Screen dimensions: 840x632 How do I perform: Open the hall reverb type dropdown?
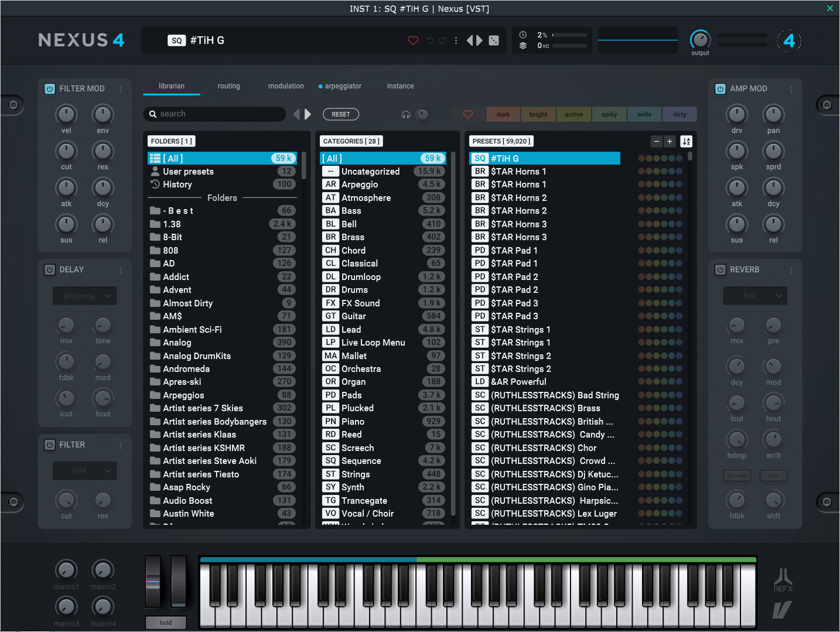click(755, 296)
